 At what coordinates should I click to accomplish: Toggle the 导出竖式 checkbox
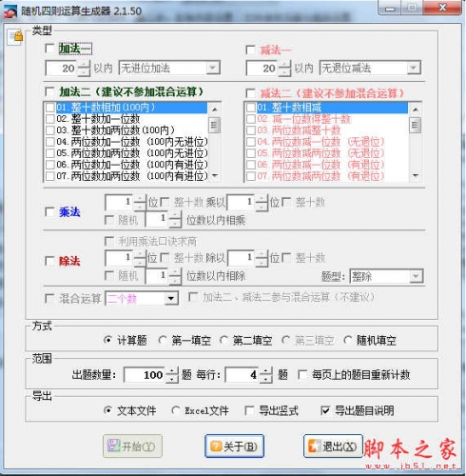[249, 410]
